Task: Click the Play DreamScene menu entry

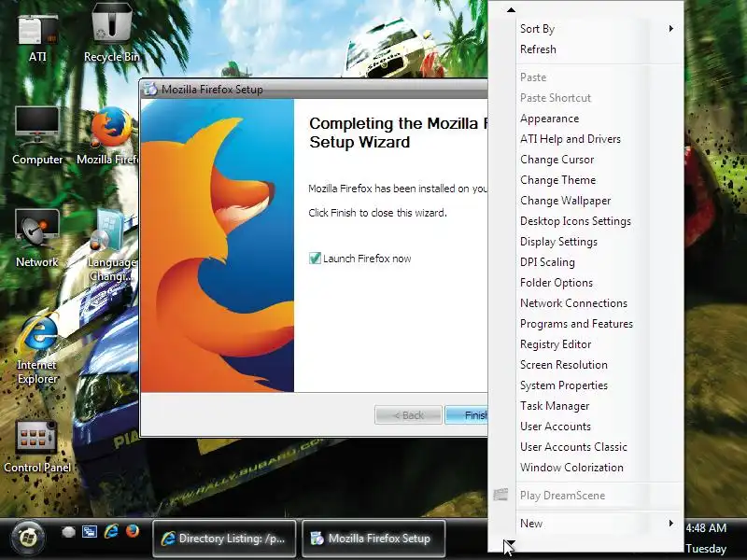Action: click(585, 496)
